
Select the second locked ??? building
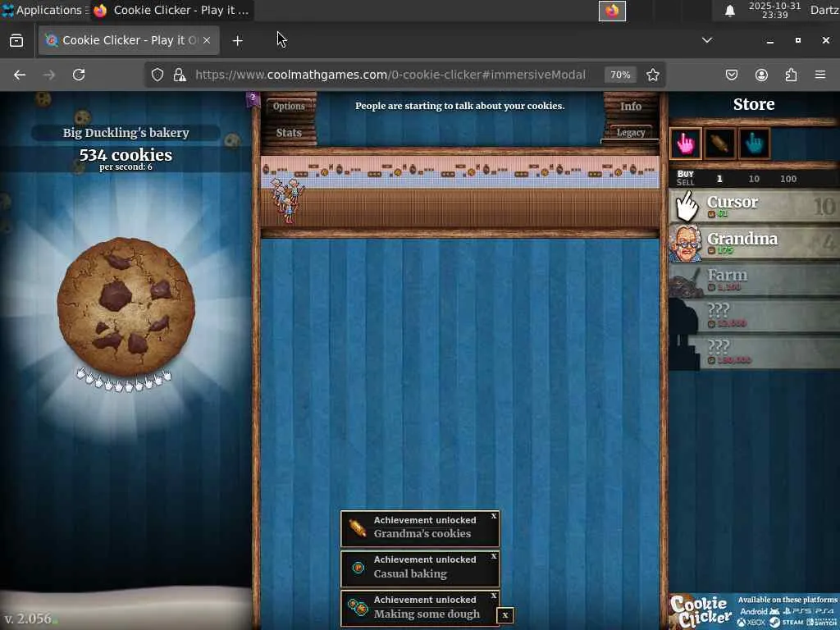(755, 352)
